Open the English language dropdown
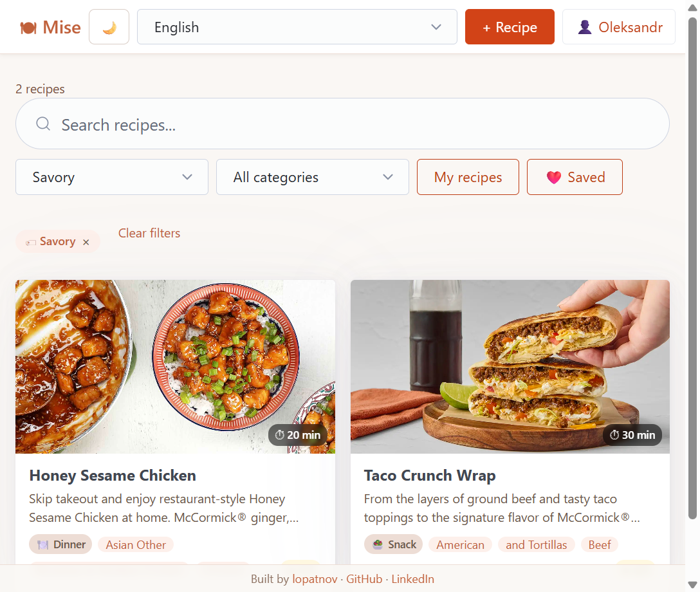The width and height of the screenshot is (700, 592). [297, 27]
